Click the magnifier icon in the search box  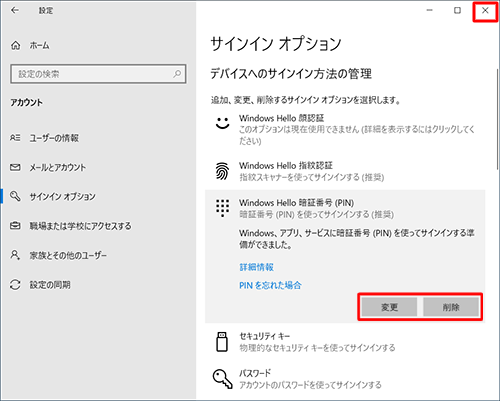(177, 74)
